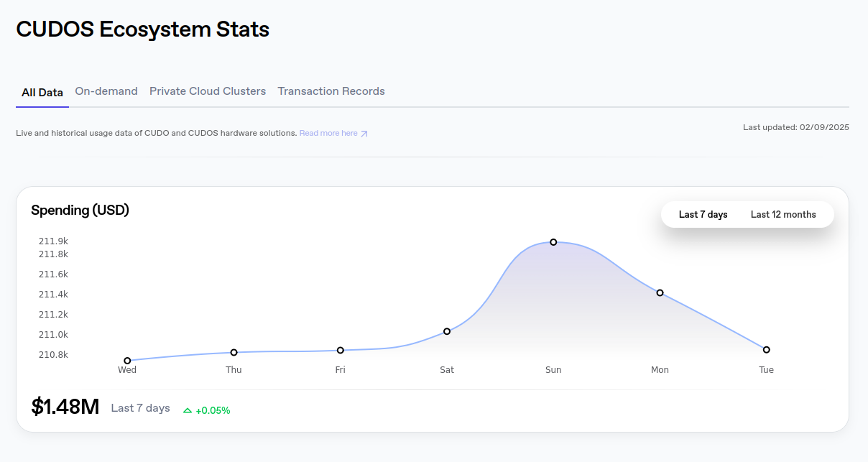Open the On-demand data tab
Viewport: 868px width, 462px height.
pos(106,91)
